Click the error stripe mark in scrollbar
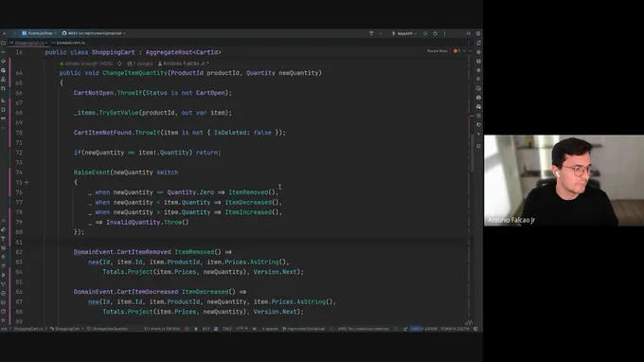 point(472,116)
